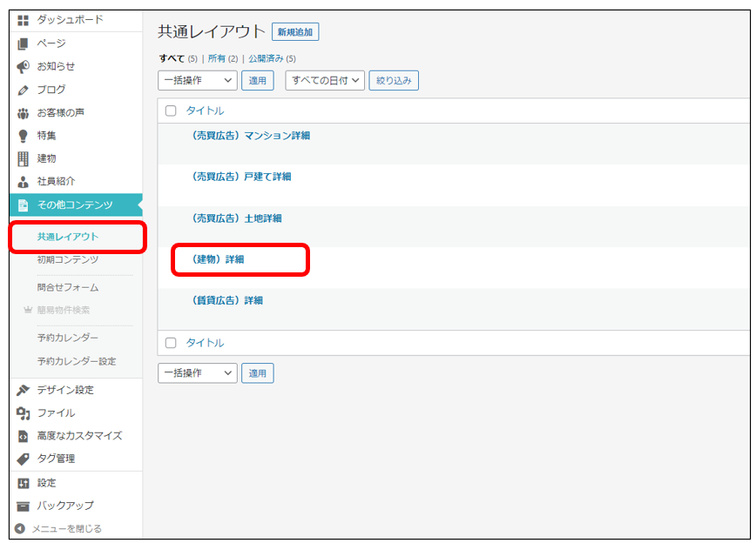Click the 新規追加 button

[295, 32]
